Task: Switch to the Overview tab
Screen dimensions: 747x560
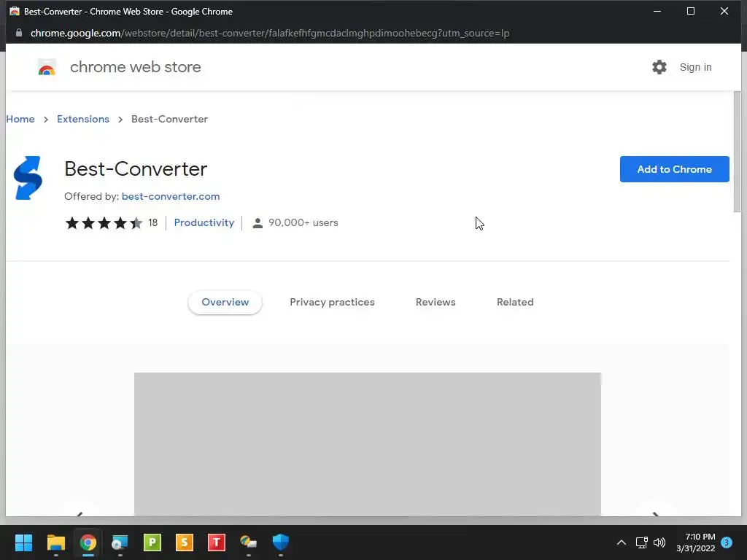Action: coord(225,302)
